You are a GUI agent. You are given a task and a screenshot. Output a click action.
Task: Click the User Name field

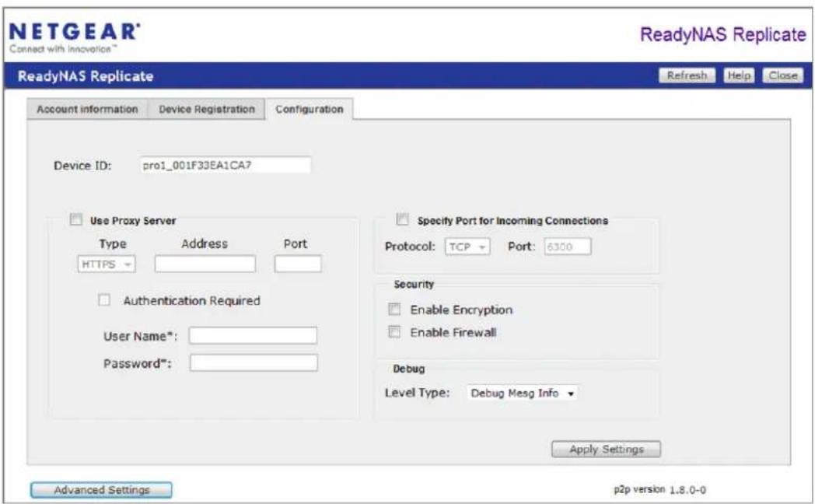tap(253, 336)
